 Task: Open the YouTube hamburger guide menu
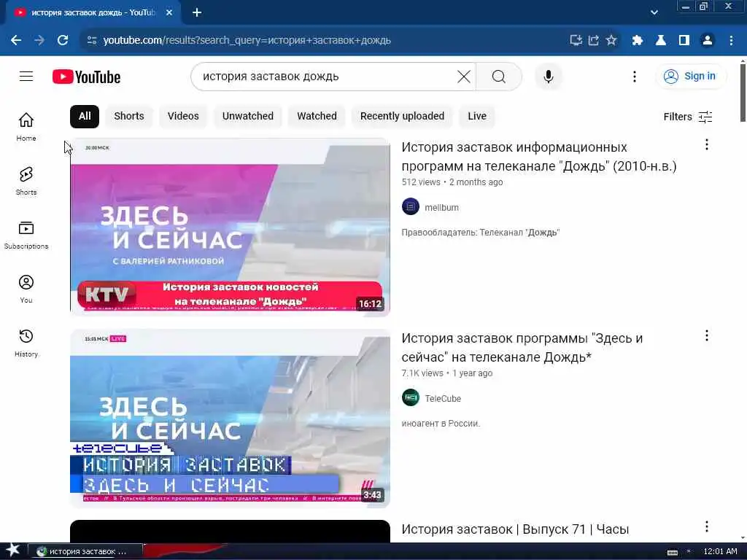click(x=26, y=76)
